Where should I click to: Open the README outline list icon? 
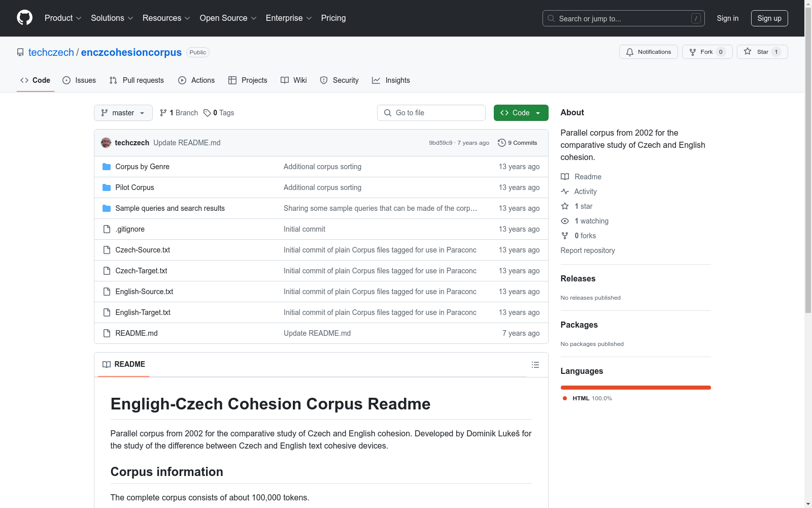pos(535,365)
